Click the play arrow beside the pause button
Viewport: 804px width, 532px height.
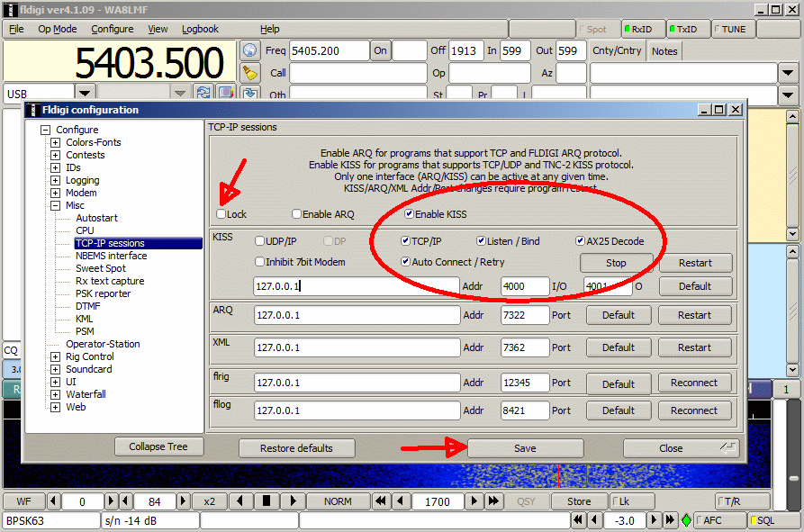click(x=293, y=500)
